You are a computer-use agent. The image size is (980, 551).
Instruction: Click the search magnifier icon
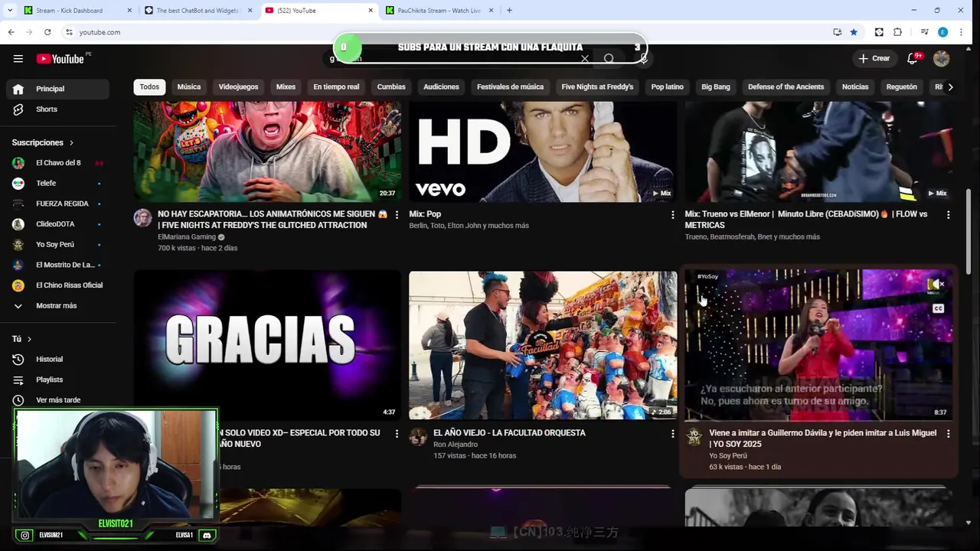click(x=609, y=59)
